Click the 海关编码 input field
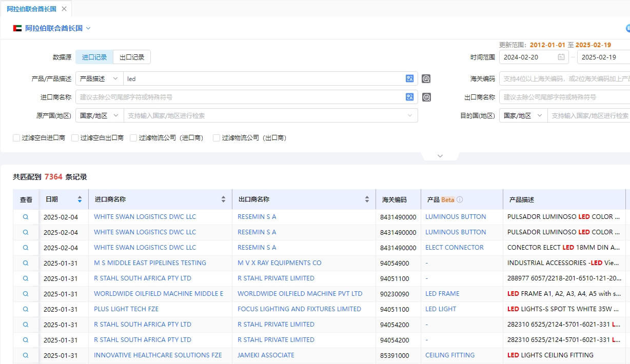 564,78
